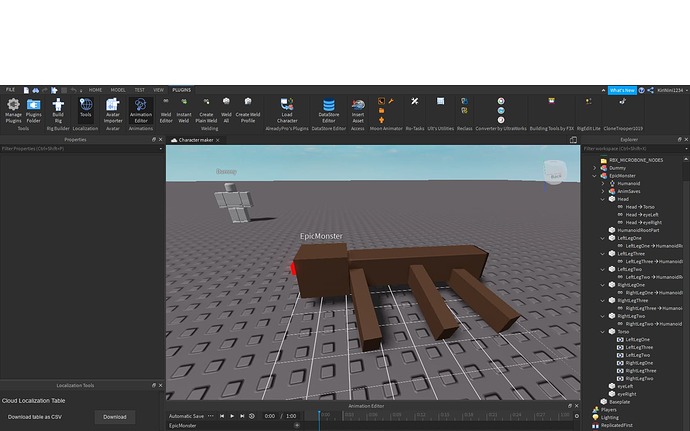Select the Lighting service in Explorer
Image resolution: width=690 pixels, height=431 pixels.
[609, 417]
